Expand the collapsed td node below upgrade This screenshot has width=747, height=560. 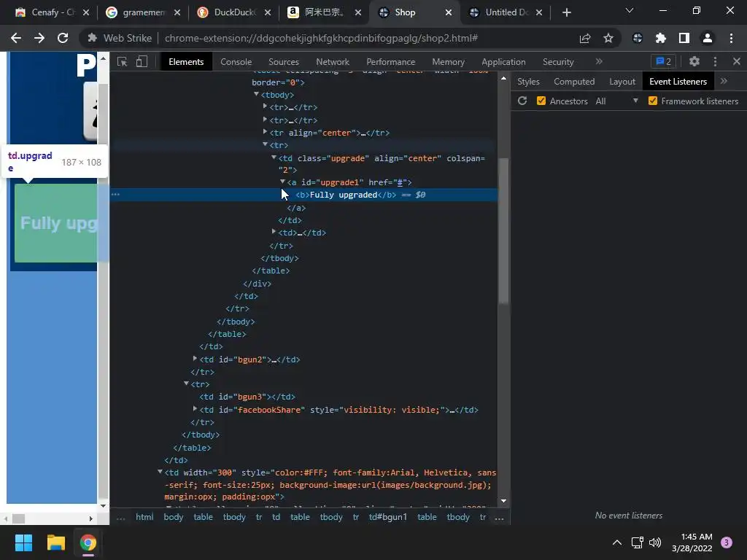click(274, 232)
